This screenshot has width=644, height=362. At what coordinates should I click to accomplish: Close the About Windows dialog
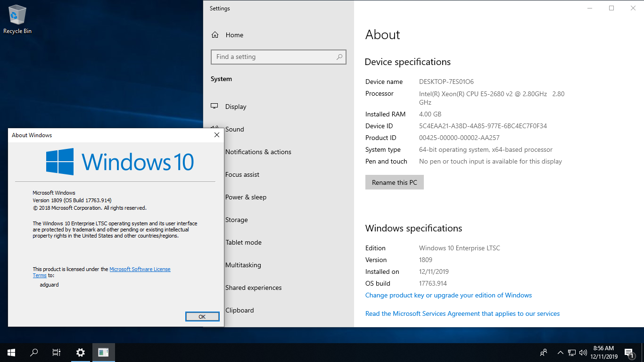pos(217,135)
